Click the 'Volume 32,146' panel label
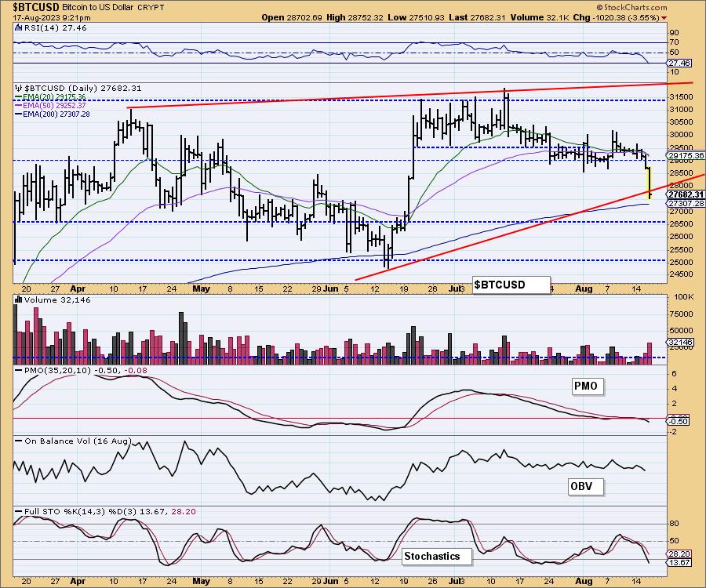Viewport: 706px width, 588px height. [x=57, y=299]
